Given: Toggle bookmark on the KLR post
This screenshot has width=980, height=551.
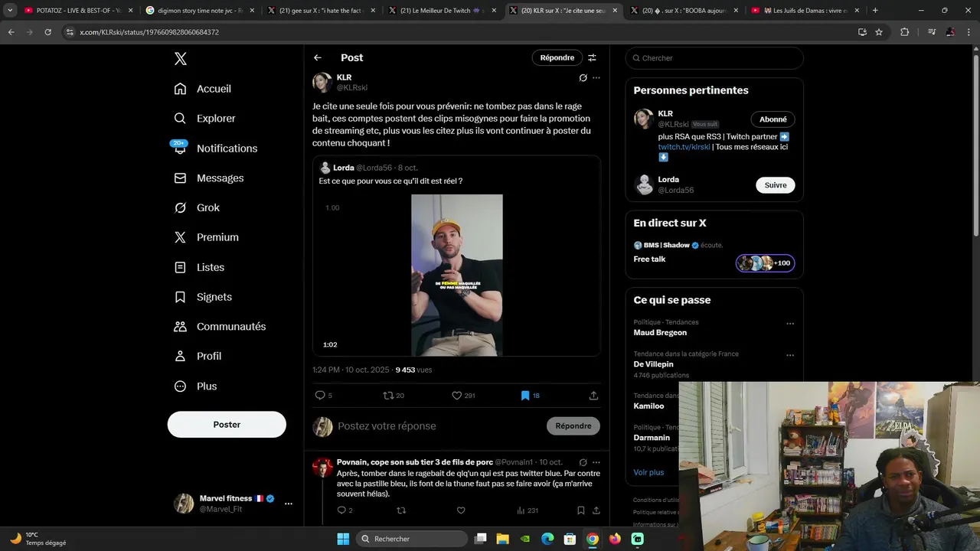Looking at the screenshot, I should 525,396.
